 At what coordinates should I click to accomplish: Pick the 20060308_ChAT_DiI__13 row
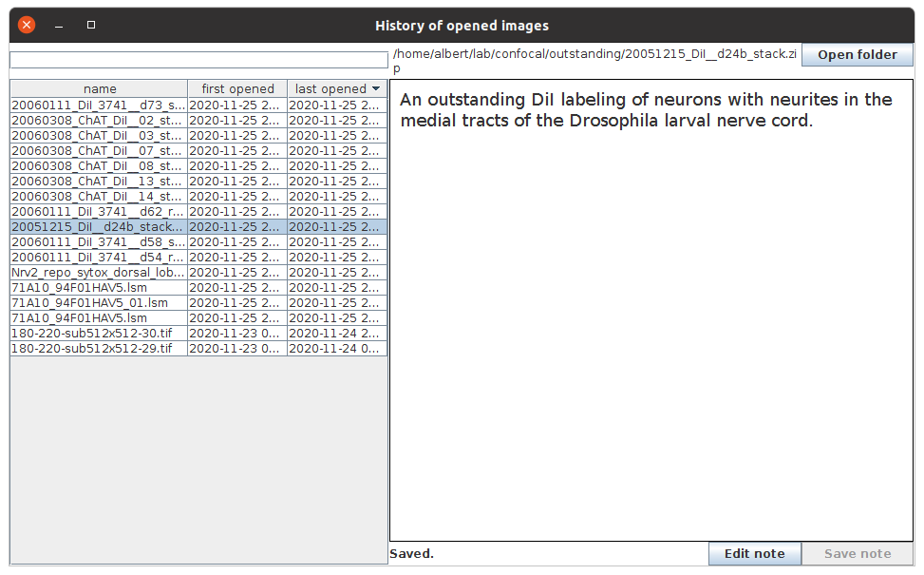tap(99, 182)
